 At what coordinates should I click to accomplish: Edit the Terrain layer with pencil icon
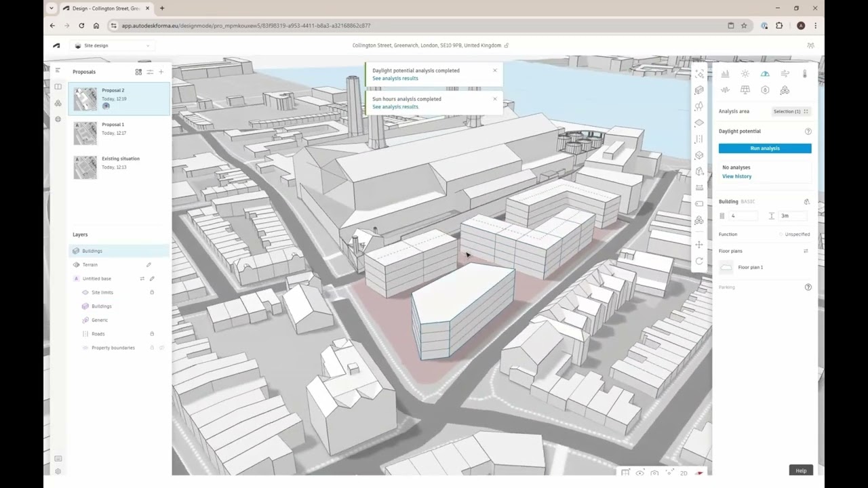click(149, 265)
